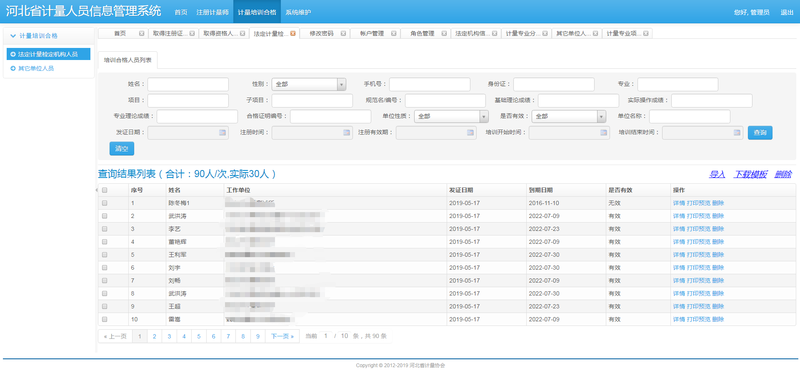The height and width of the screenshot is (373, 800).
Task: Go to page 2 in pagination
Action: click(154, 336)
